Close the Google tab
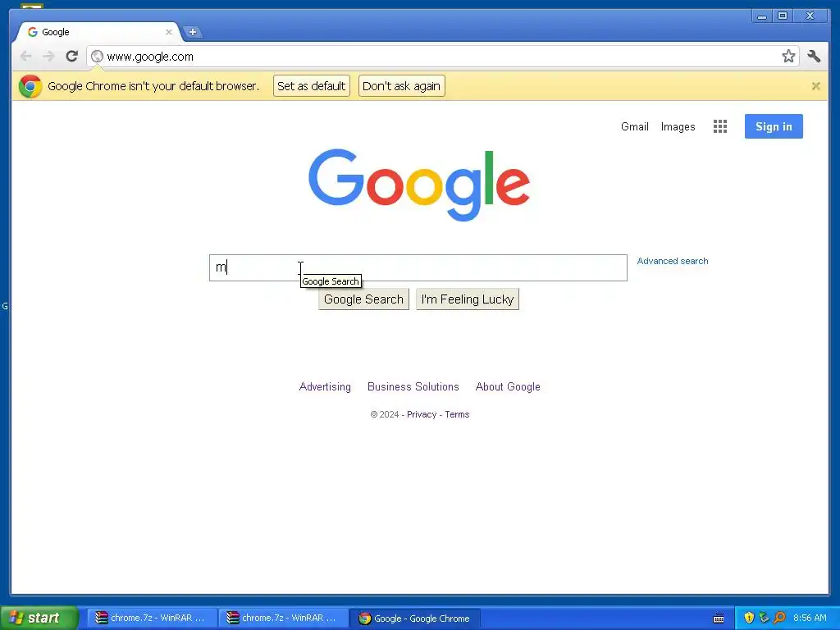The width and height of the screenshot is (840, 630). (x=169, y=32)
